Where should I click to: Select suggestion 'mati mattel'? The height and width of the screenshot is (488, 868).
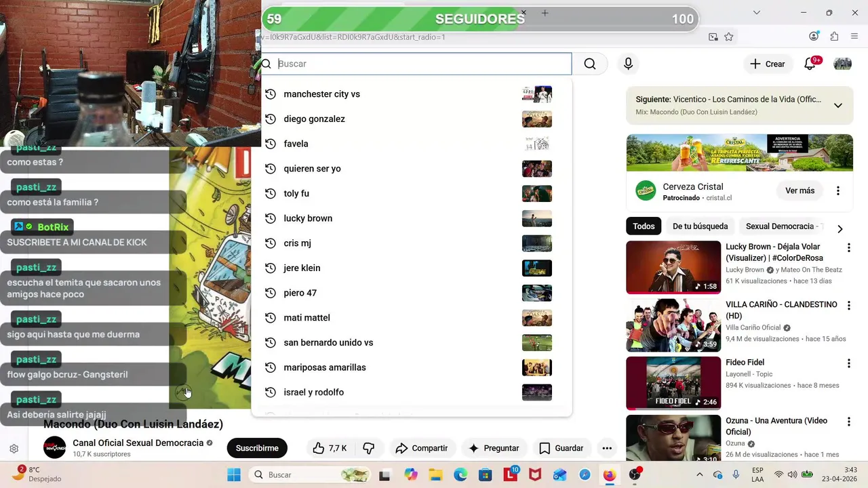[412, 318]
